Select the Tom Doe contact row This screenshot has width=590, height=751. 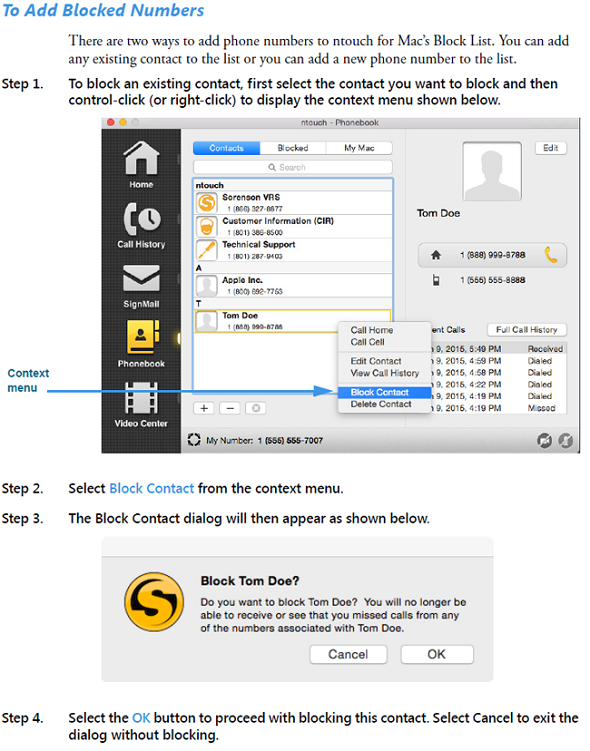[293, 321]
